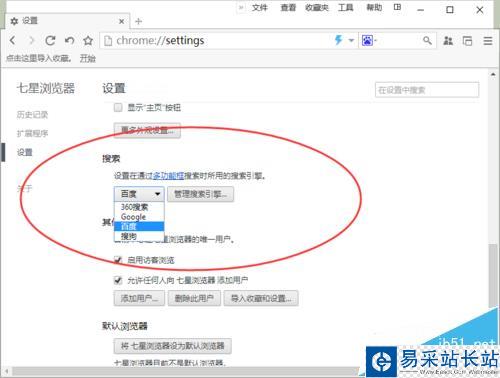This screenshot has width=500, height=378.
Task: Click the Baidu paw search engine icon
Action: [x=367, y=41]
